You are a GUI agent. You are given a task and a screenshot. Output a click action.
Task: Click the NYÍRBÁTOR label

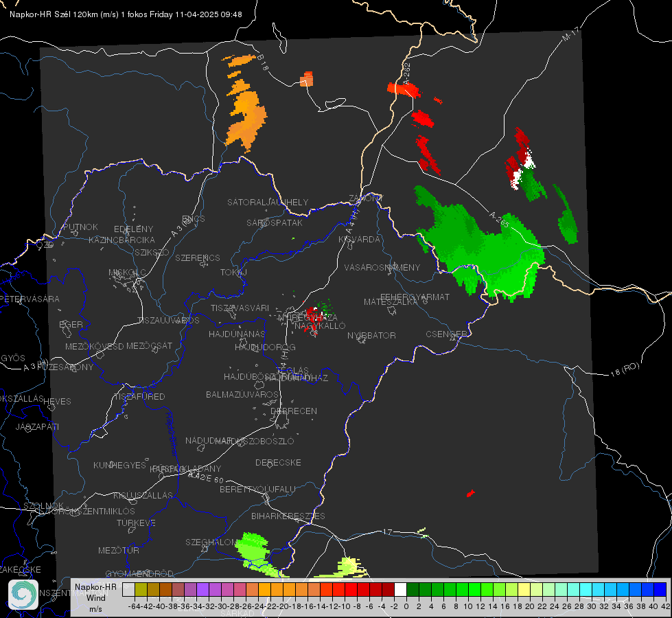[x=371, y=335]
